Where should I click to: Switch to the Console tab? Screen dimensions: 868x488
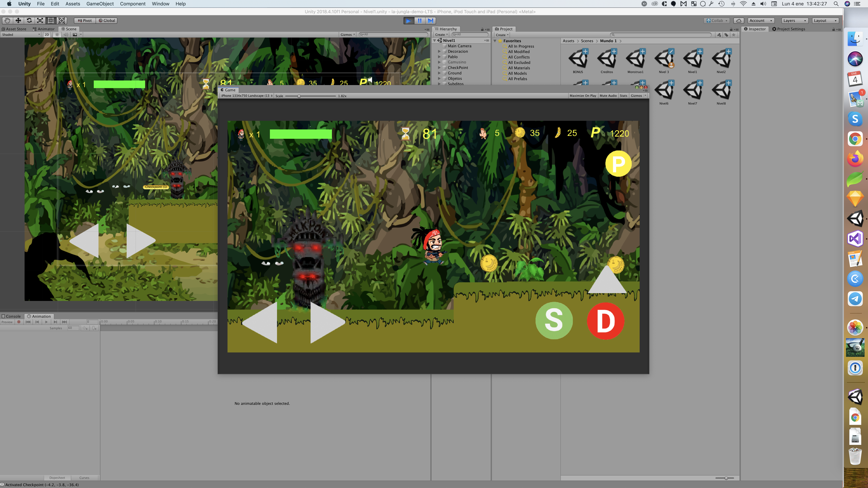tap(12, 316)
